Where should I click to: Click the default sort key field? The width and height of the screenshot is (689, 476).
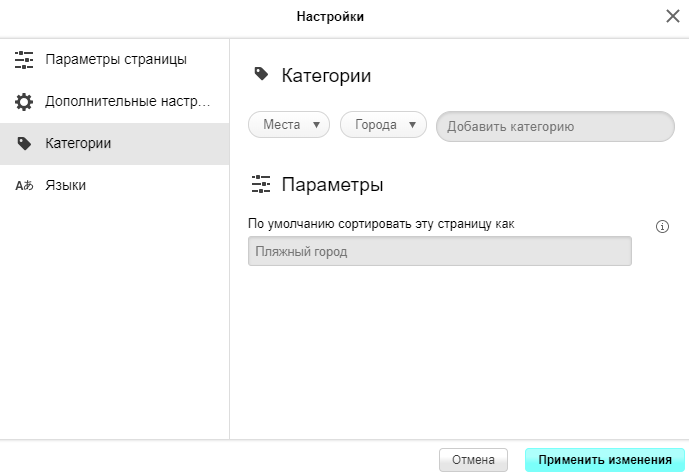pyautogui.click(x=439, y=251)
